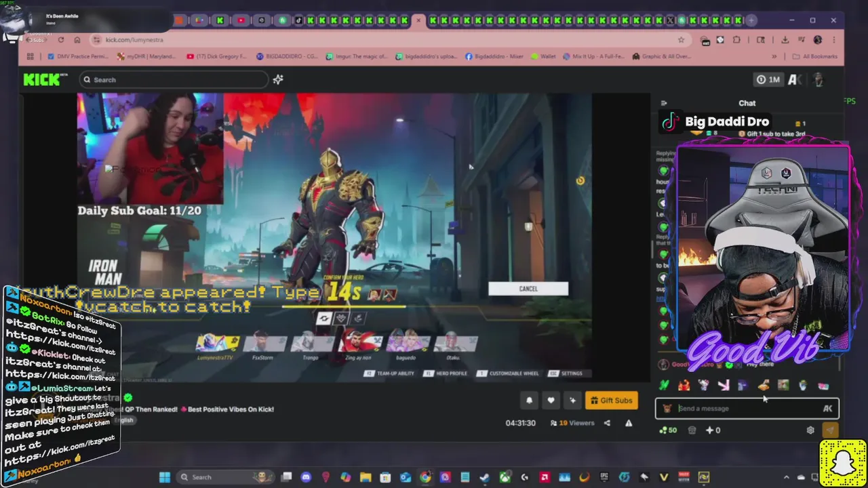Click the browser home button
Screen dimensions: 868x488
(77, 40)
